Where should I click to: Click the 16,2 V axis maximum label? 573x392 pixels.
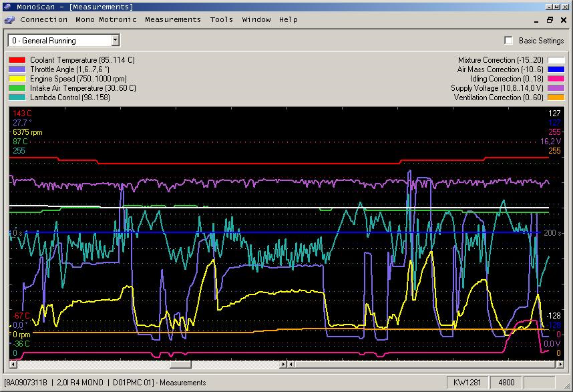pyautogui.click(x=550, y=142)
